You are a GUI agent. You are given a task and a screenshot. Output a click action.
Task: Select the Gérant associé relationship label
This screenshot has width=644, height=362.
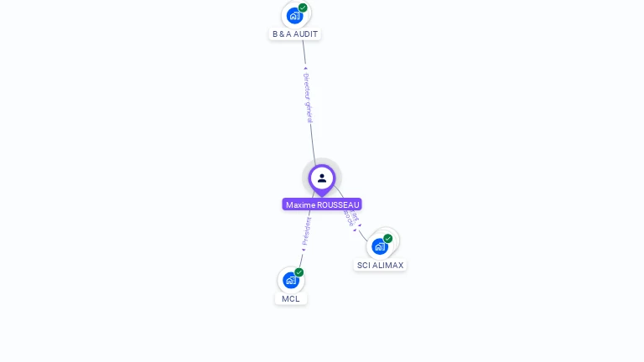(351, 217)
